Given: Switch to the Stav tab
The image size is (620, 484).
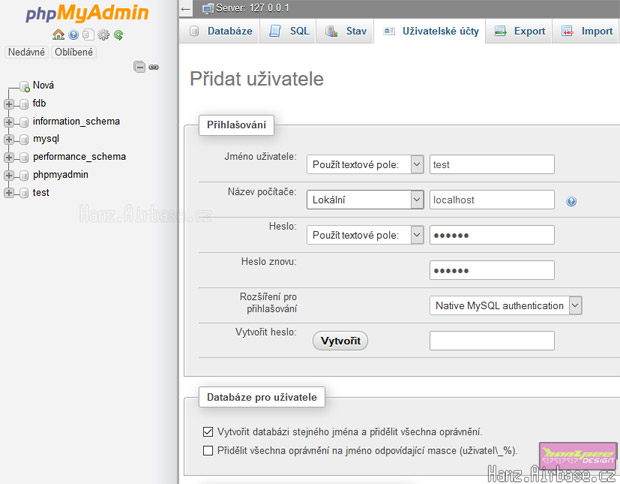Looking at the screenshot, I should (346, 31).
